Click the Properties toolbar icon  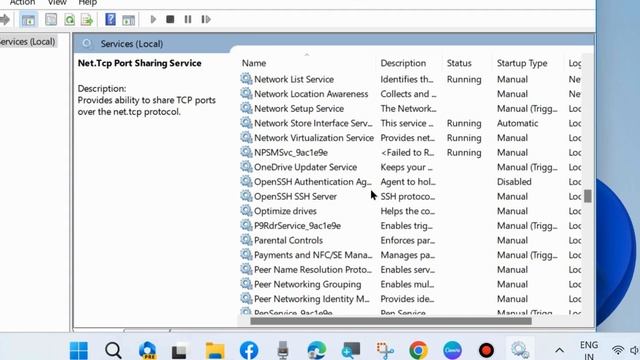tap(51, 20)
